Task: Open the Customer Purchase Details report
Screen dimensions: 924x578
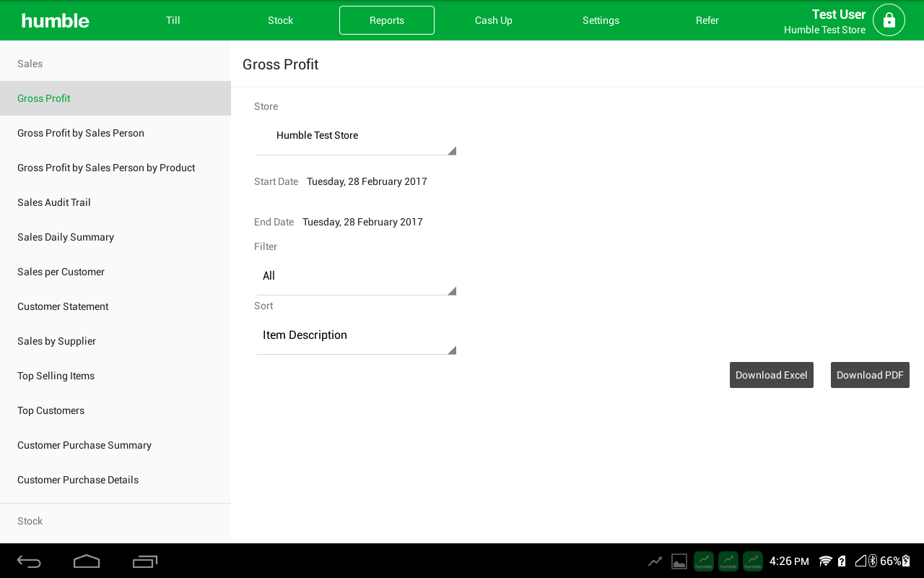Action: point(115,480)
